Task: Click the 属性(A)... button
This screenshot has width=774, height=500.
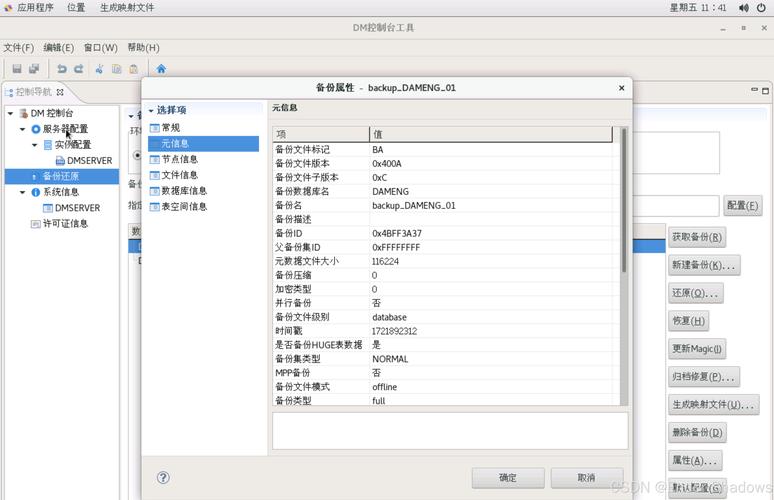Action: 696,461
